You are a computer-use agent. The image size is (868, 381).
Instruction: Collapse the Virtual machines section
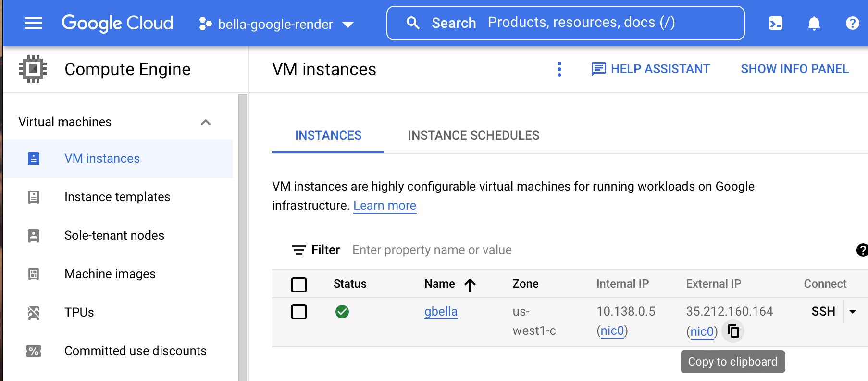coord(206,122)
